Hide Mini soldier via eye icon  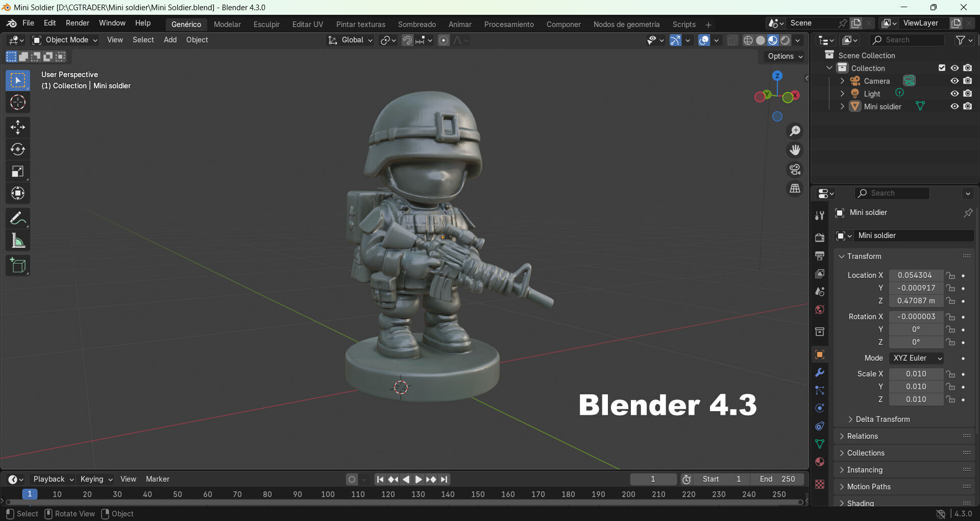click(954, 106)
